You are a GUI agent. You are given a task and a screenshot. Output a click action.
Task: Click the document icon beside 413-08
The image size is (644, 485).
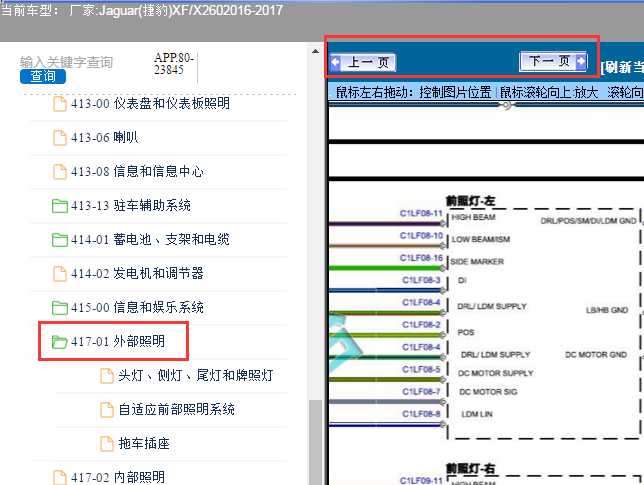[60, 172]
